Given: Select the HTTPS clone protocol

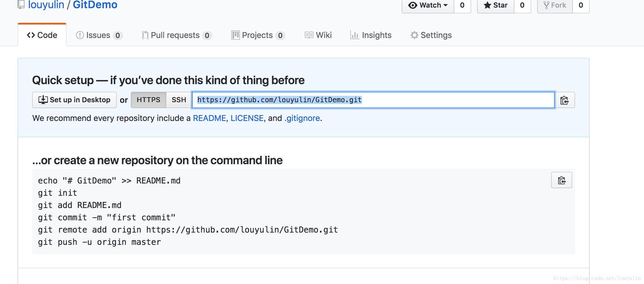Looking at the screenshot, I should point(149,100).
